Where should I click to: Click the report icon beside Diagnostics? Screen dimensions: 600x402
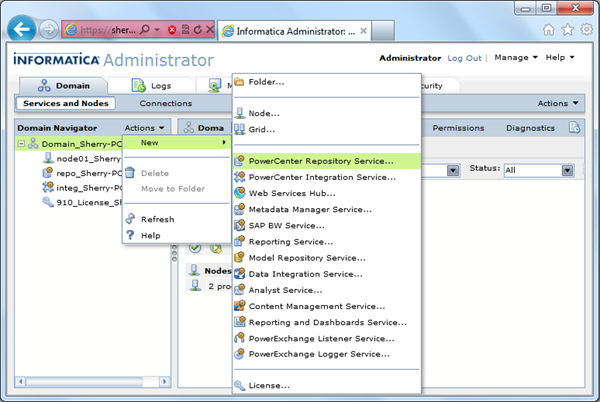pyautogui.click(x=574, y=127)
